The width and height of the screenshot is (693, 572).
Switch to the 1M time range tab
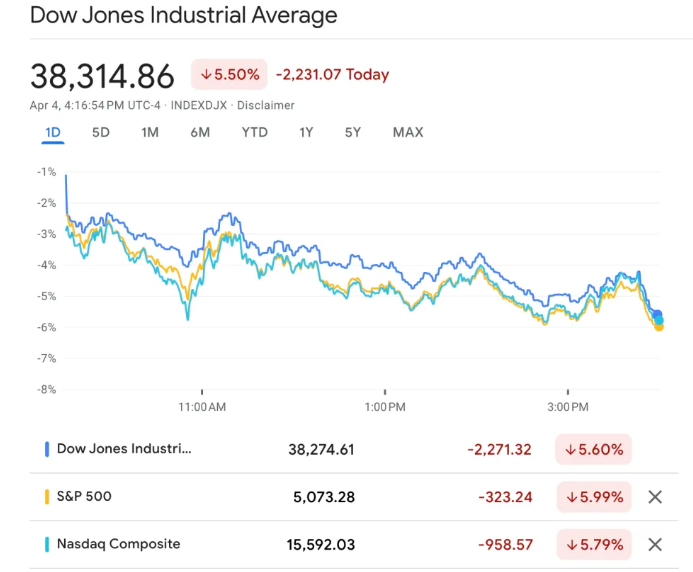tap(150, 132)
